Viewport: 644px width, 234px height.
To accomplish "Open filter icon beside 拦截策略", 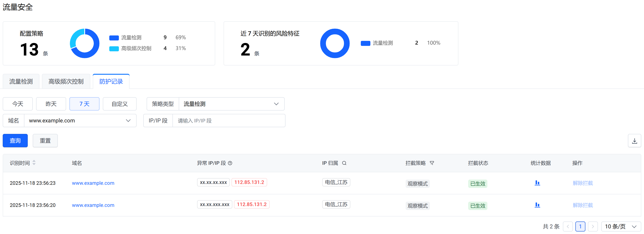I will pyautogui.click(x=432, y=163).
